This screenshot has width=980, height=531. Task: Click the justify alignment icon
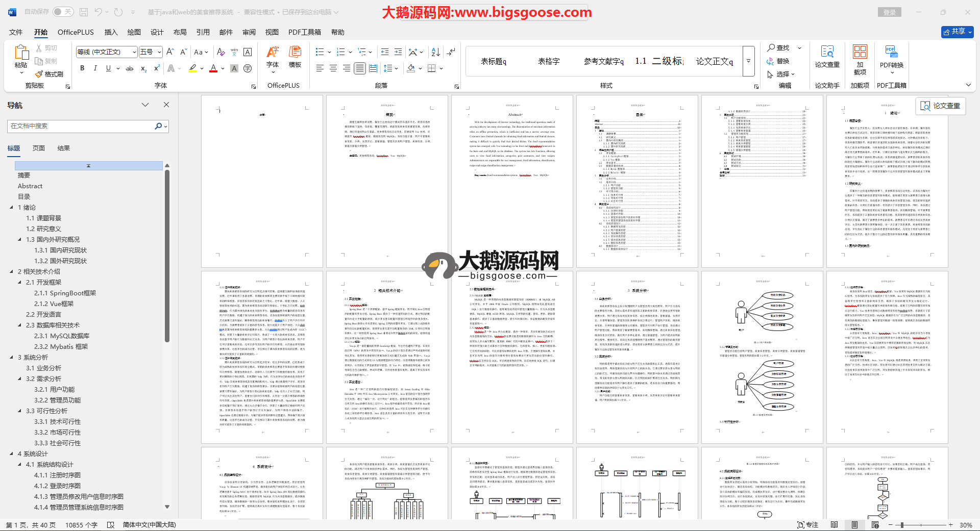(x=360, y=68)
